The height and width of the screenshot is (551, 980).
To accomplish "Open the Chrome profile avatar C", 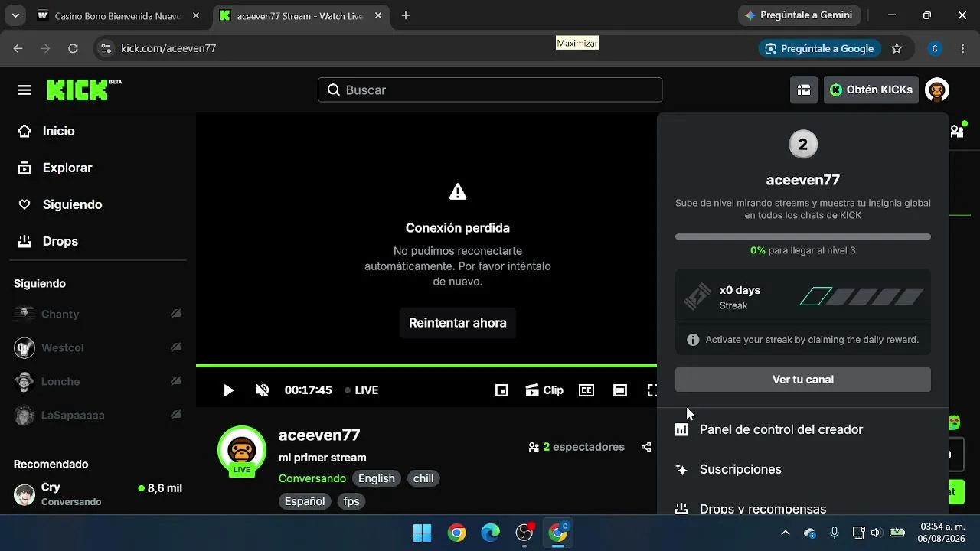I will [x=934, y=48].
